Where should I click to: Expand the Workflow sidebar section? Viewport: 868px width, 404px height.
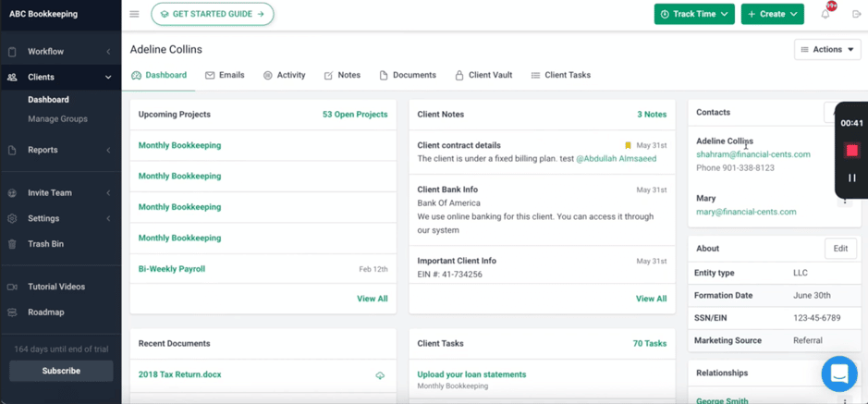(60, 52)
